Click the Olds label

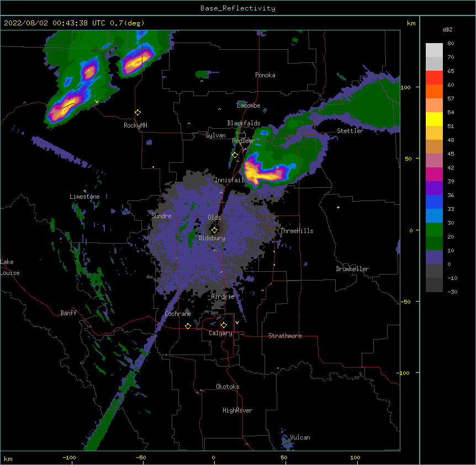click(x=214, y=218)
